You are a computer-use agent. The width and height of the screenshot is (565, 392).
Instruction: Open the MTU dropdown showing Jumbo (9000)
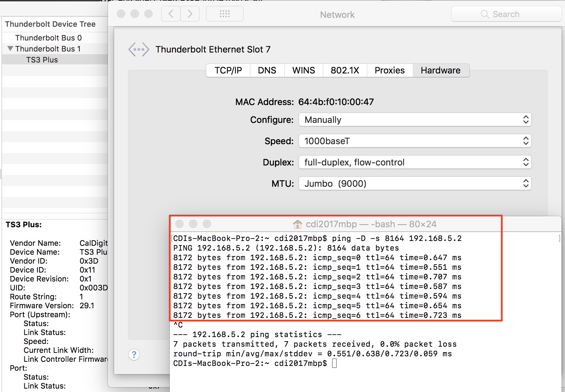point(415,184)
